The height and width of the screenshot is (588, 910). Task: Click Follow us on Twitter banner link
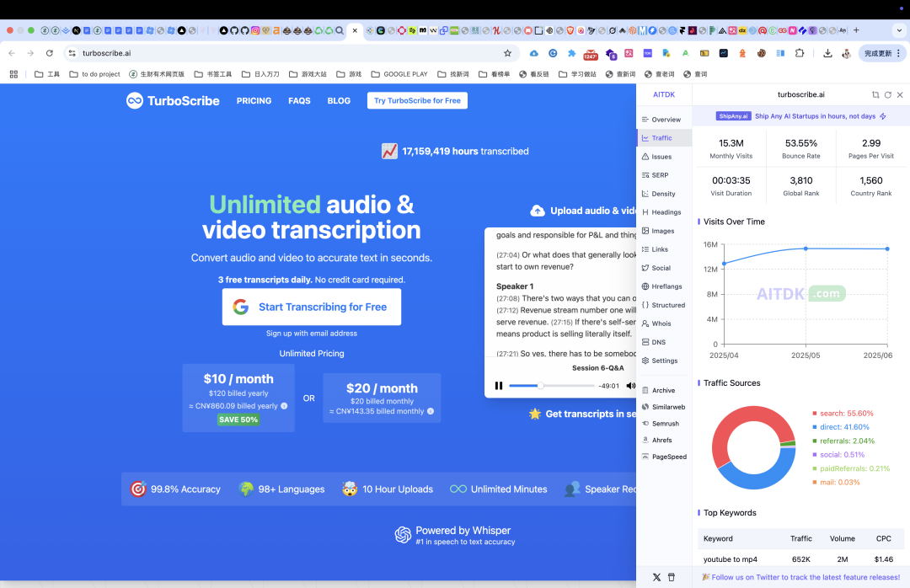801,578
